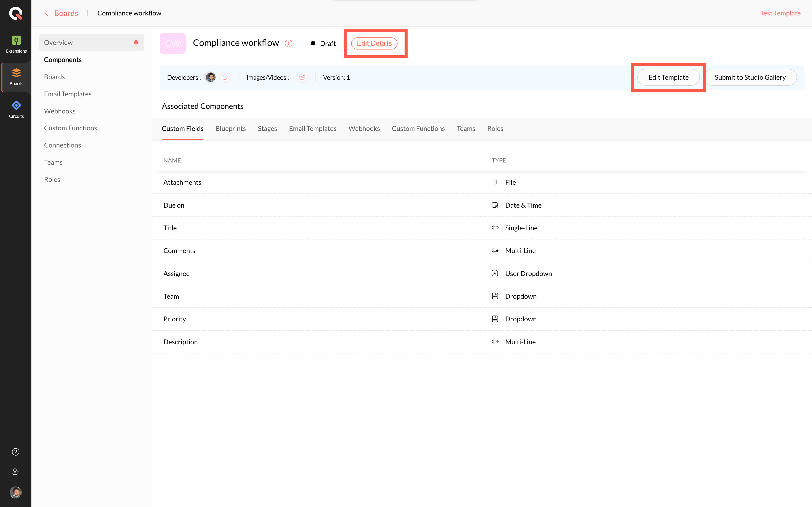812x507 pixels.
Task: Click Submit to Studio Gallery button
Action: pos(750,77)
